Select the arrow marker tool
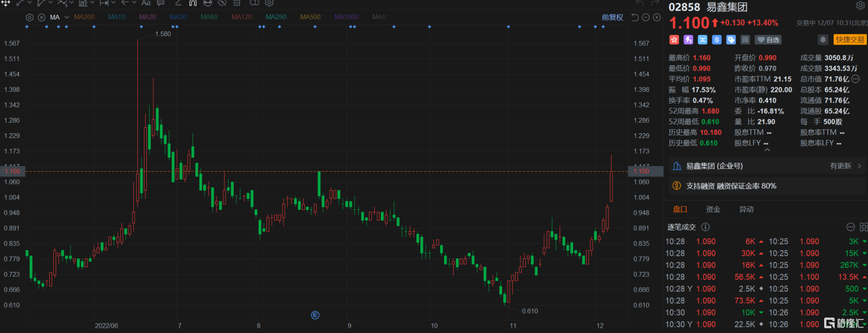The image size is (868, 333). pos(125,3)
